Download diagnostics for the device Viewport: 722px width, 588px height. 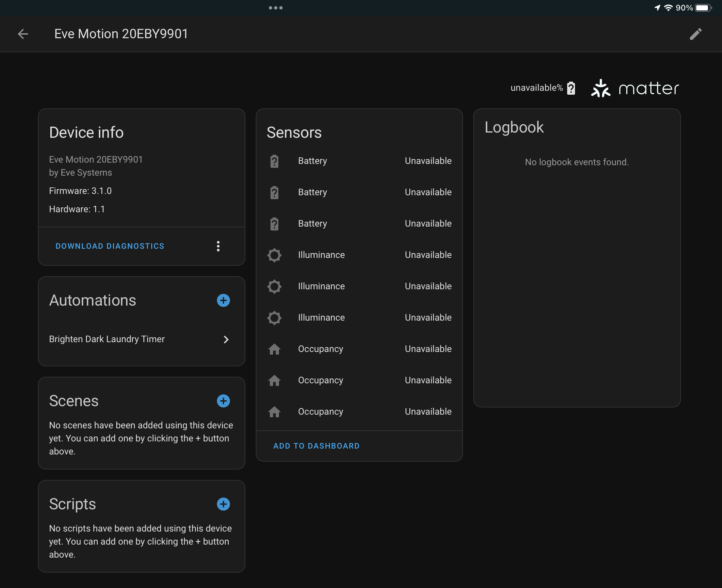(110, 246)
